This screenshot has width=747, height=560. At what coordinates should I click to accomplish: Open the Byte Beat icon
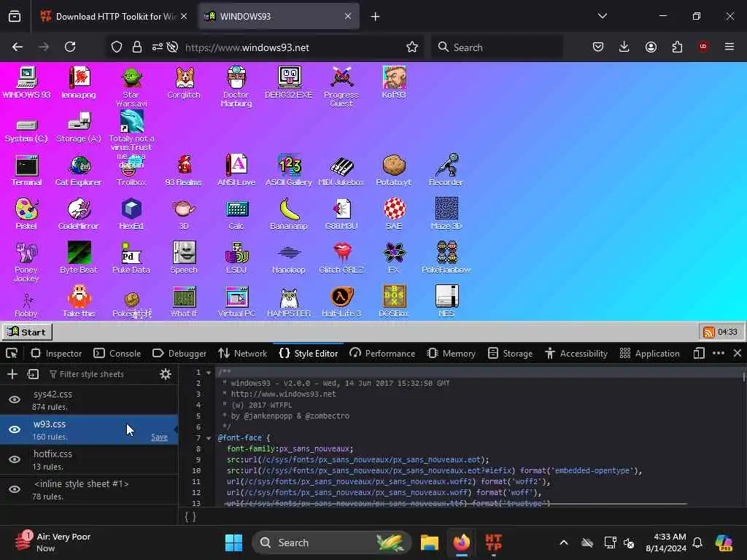pyautogui.click(x=79, y=257)
